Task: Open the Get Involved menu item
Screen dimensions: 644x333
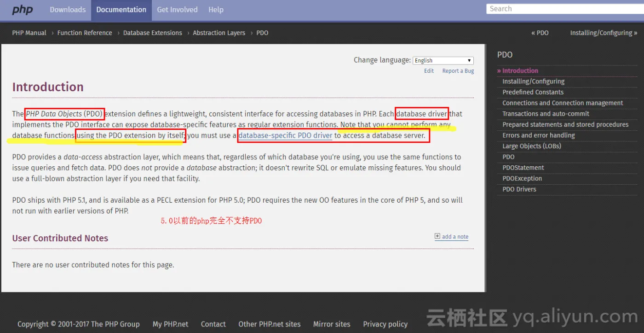Action: 177,10
